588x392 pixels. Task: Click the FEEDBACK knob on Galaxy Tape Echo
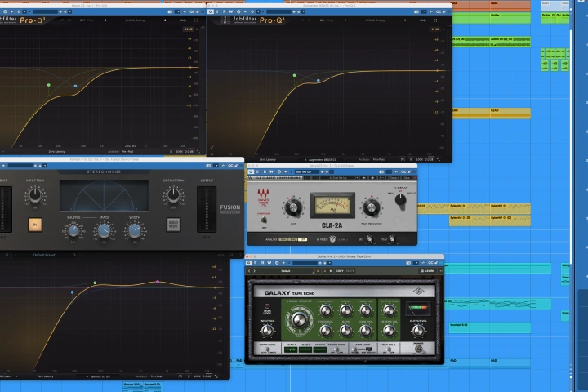(326, 331)
